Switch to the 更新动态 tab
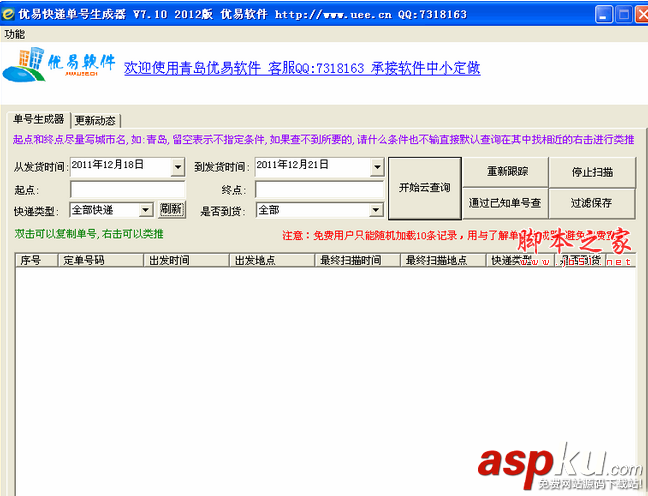This screenshot has width=648, height=496. (x=95, y=121)
